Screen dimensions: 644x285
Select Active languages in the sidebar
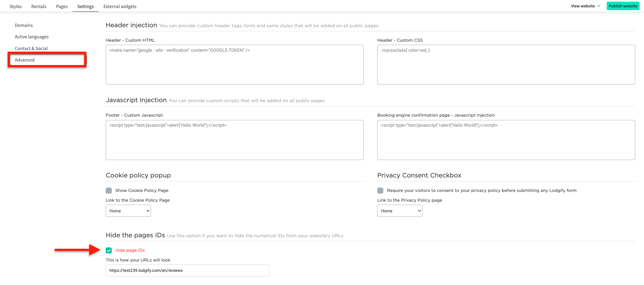point(32,37)
